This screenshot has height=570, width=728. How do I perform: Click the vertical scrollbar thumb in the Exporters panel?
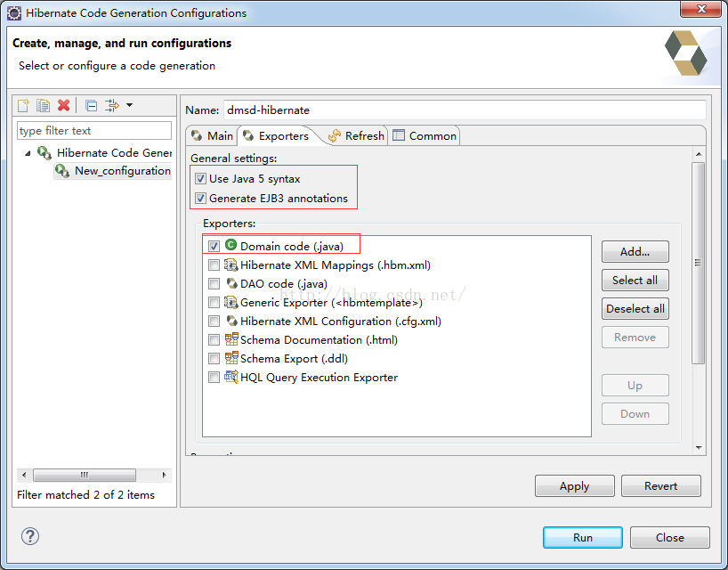(698, 263)
